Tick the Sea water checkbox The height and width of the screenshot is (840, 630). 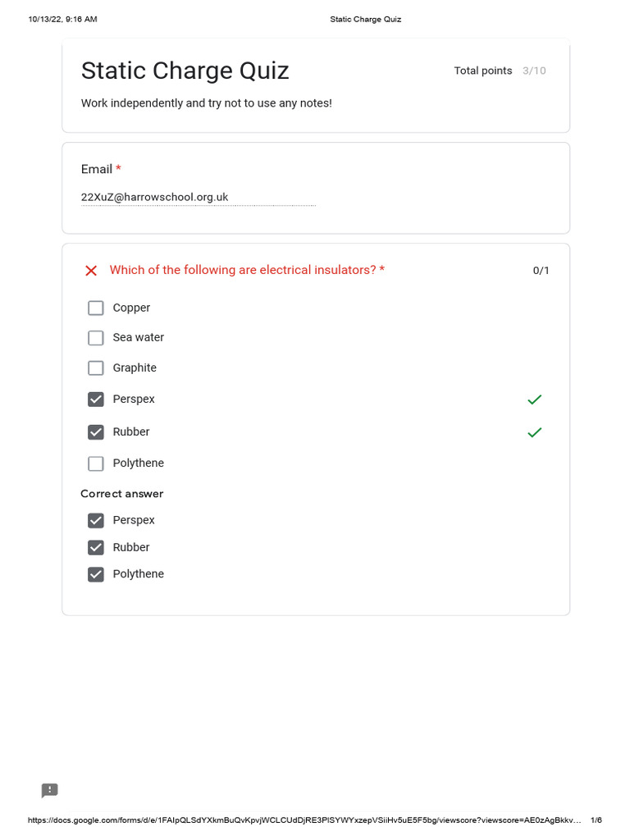click(x=96, y=338)
